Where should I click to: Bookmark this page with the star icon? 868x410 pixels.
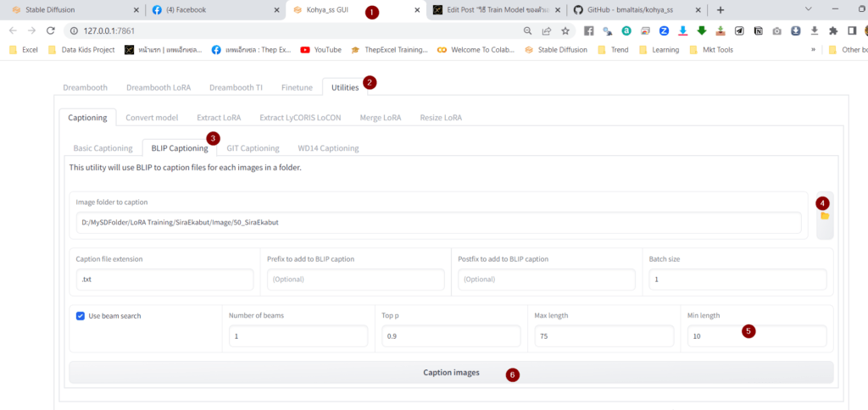[565, 30]
